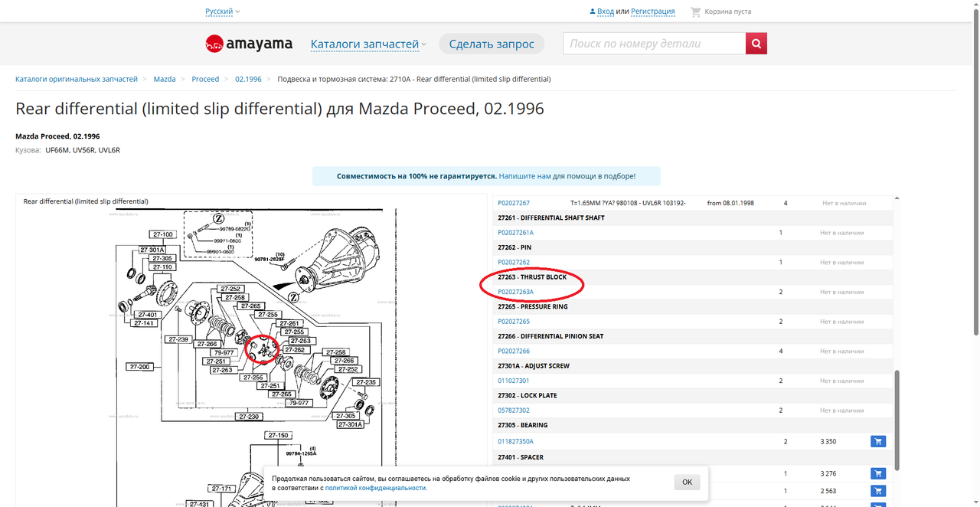Add part priced 3 350 to cart
The width and height of the screenshot is (980, 507).
[x=878, y=441]
